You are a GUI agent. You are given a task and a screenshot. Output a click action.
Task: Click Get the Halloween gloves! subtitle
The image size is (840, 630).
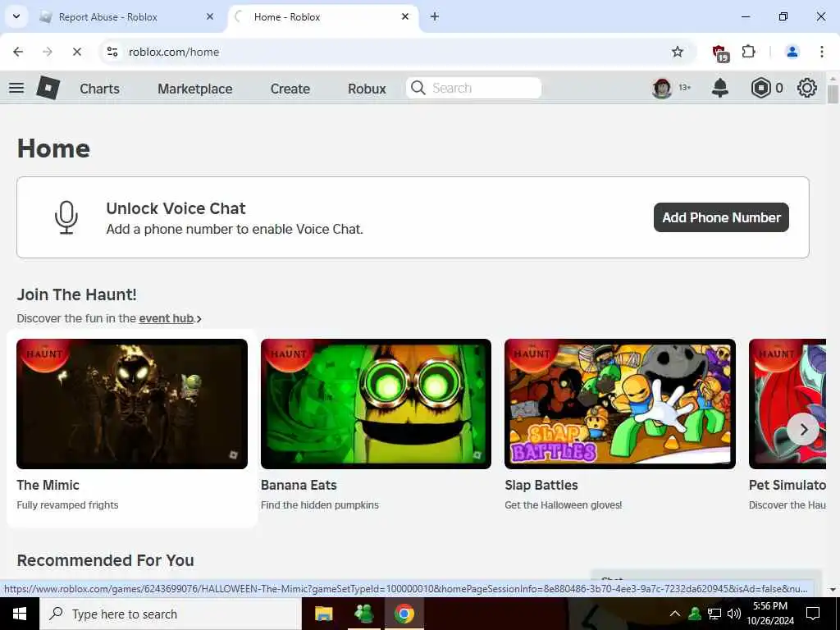tap(564, 505)
